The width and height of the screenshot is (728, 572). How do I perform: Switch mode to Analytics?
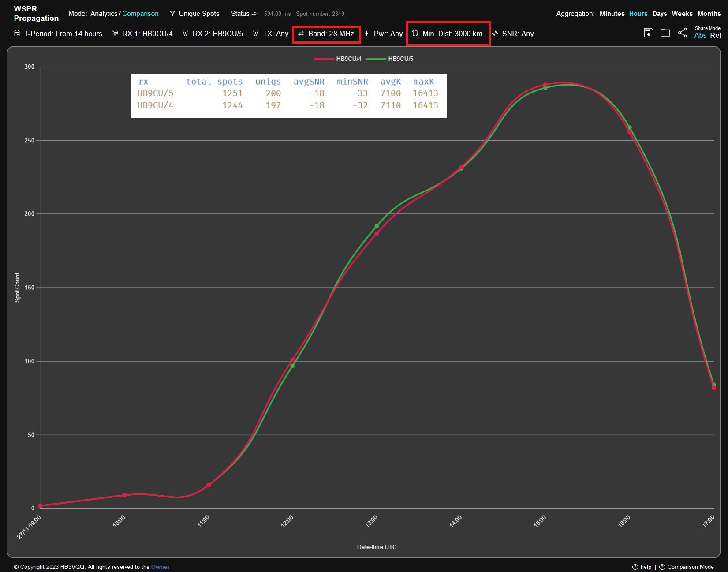[104, 14]
